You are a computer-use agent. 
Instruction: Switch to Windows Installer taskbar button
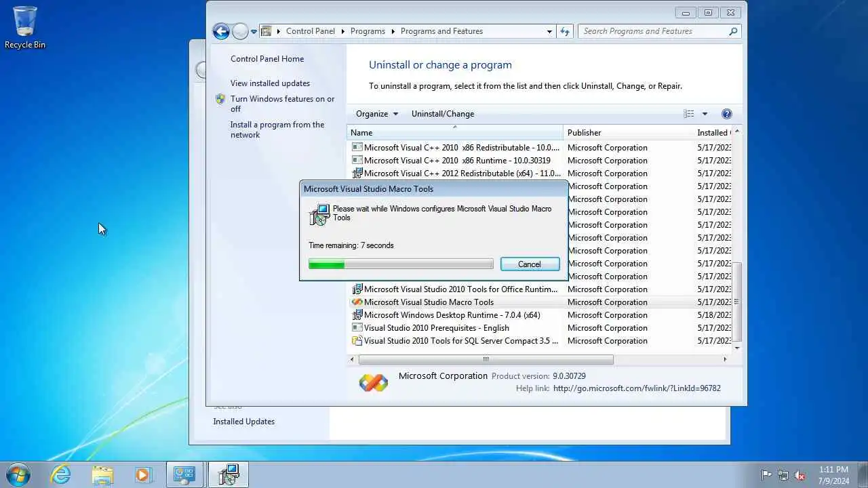[229, 474]
